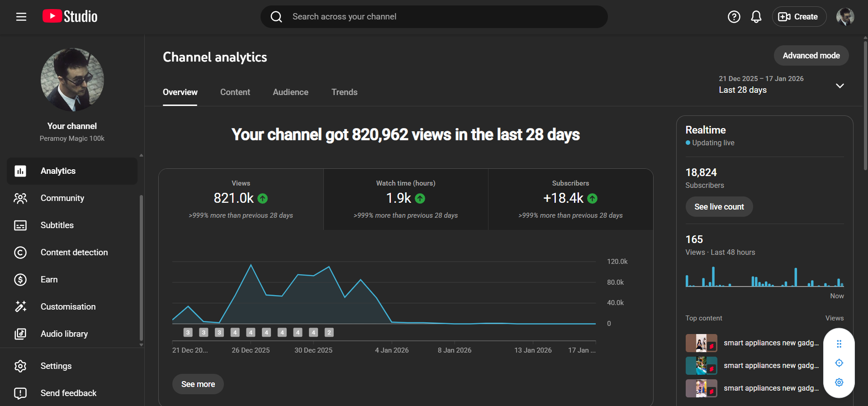Select the Views metric card

pos(241,199)
